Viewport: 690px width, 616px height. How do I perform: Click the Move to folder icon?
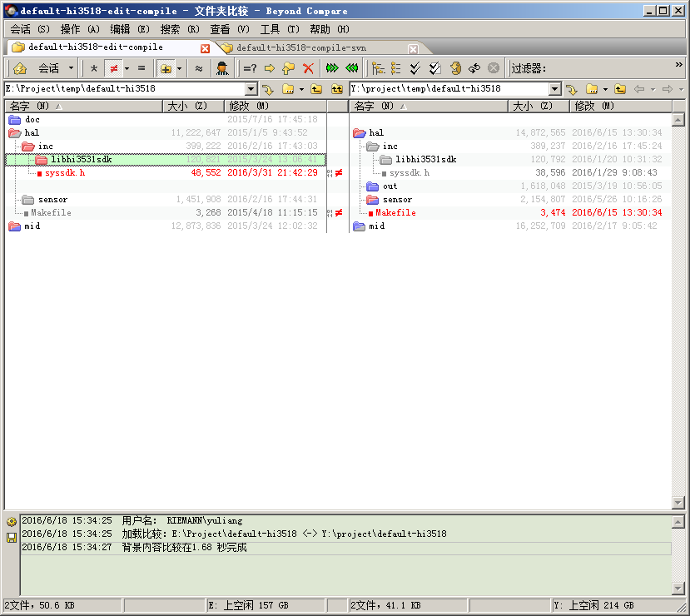(289, 68)
